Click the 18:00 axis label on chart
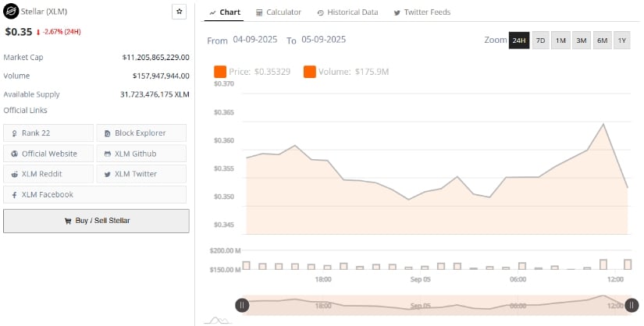The height and width of the screenshot is (326, 644). coord(323,279)
